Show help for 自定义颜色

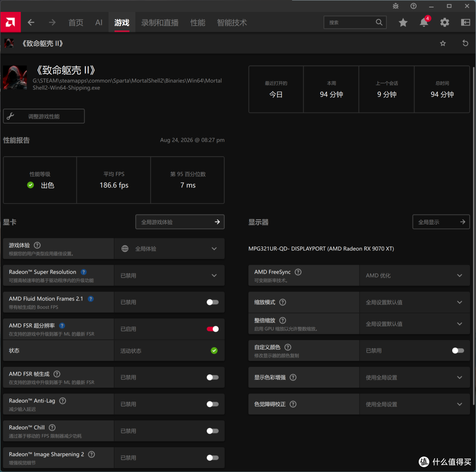[x=288, y=347]
